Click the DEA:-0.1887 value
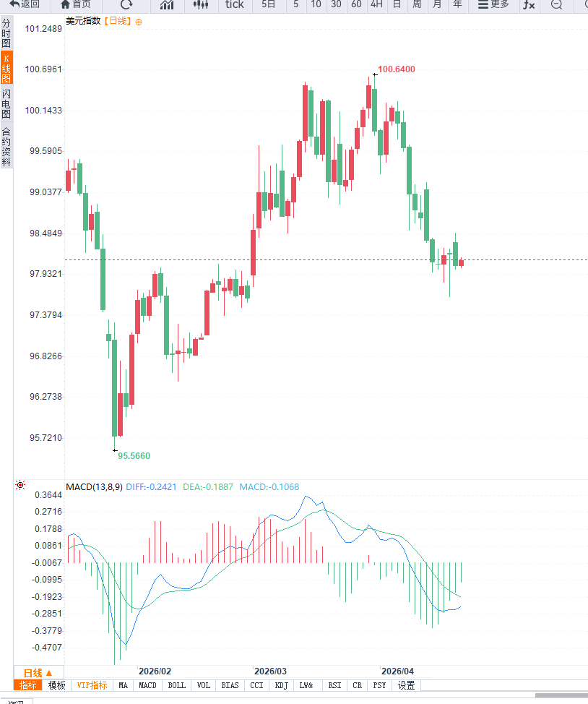The height and width of the screenshot is (704, 588). 208,486
